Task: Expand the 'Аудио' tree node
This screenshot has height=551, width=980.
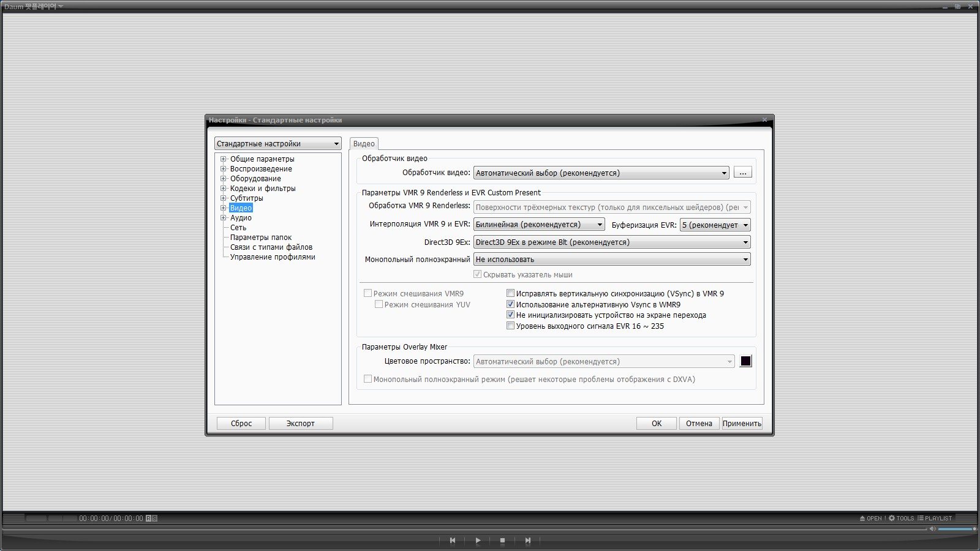Action: tap(224, 218)
